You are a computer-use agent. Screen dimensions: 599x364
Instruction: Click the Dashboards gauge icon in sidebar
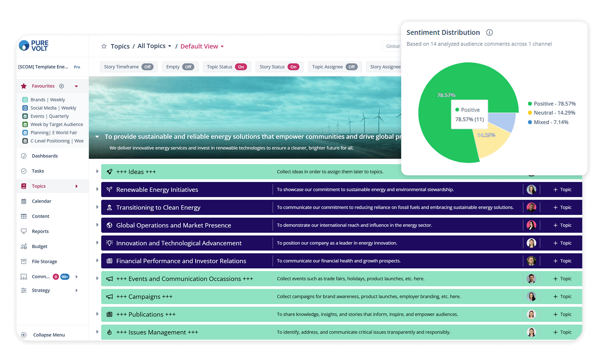tap(24, 156)
